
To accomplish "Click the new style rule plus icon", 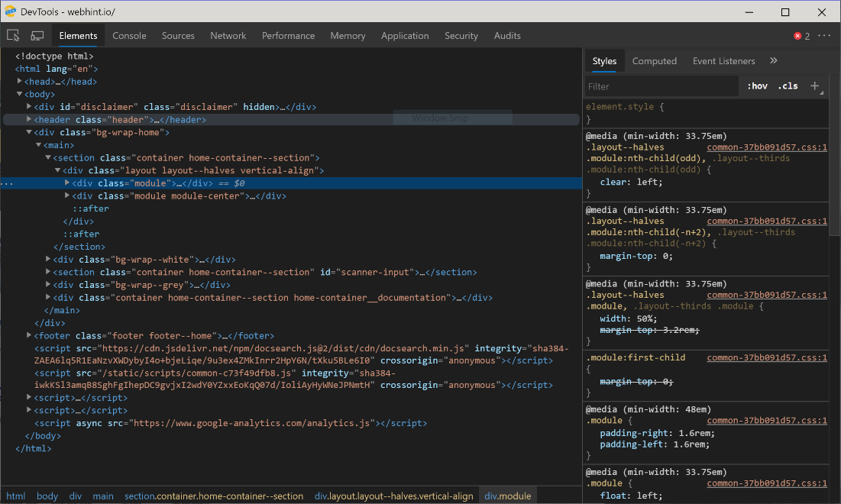I will tap(815, 86).
